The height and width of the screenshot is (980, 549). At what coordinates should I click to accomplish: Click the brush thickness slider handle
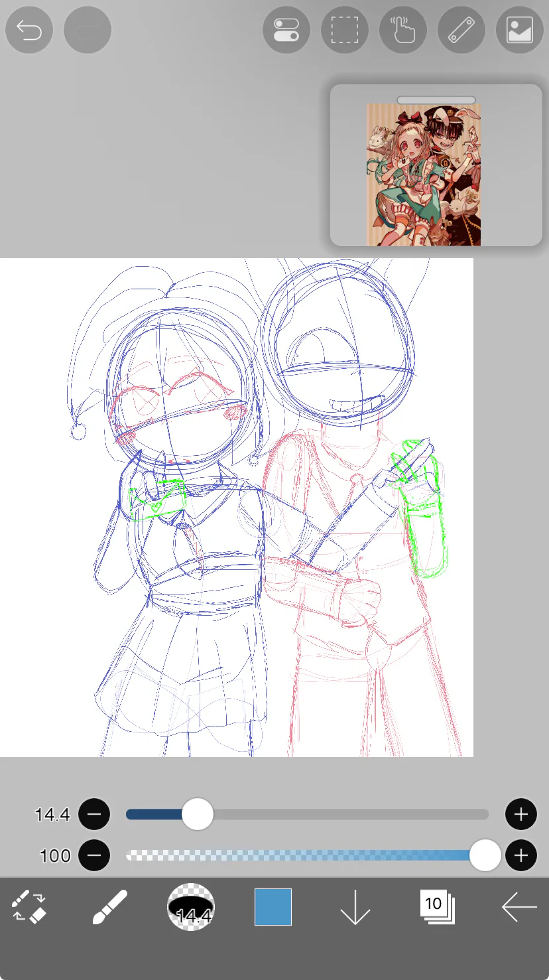[197, 814]
